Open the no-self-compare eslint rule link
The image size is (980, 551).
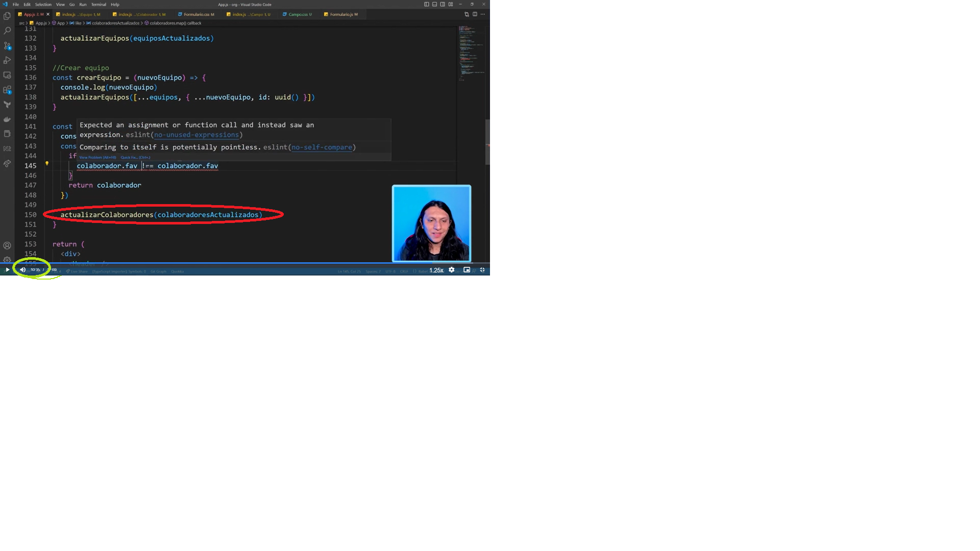[x=322, y=147]
